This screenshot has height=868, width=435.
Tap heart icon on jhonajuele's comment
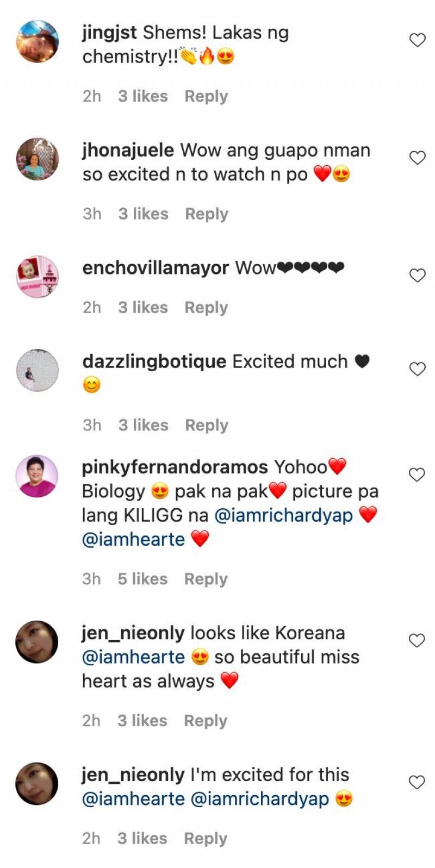tap(417, 158)
